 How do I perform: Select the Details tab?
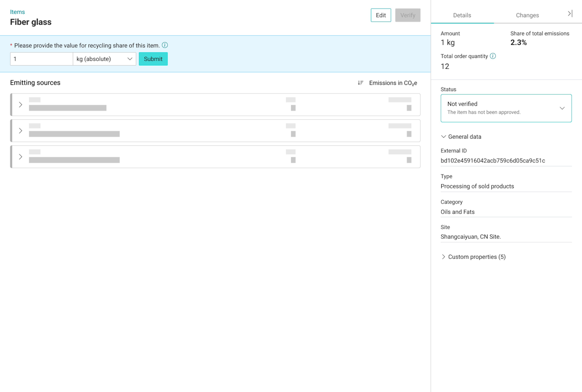click(x=462, y=15)
